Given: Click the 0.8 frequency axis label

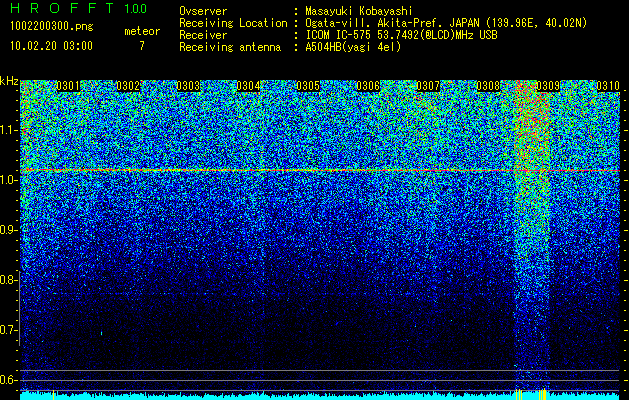Looking at the screenshot, I should 9,280.
